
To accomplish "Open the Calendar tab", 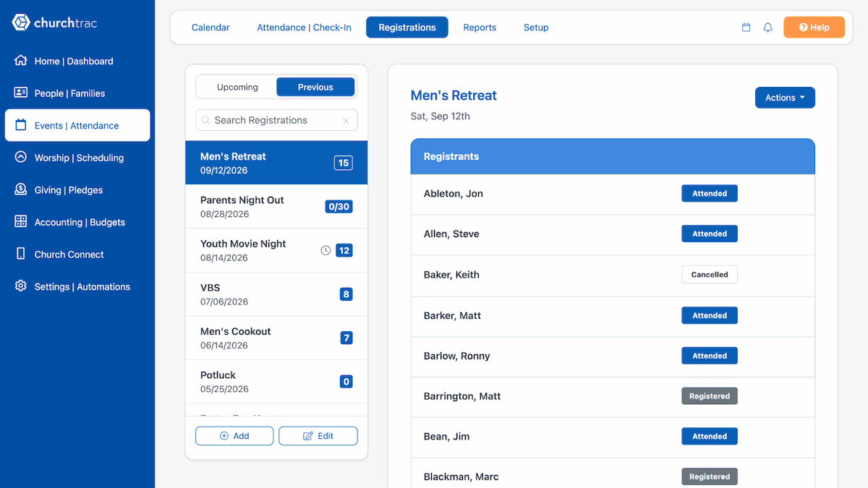I will [210, 27].
